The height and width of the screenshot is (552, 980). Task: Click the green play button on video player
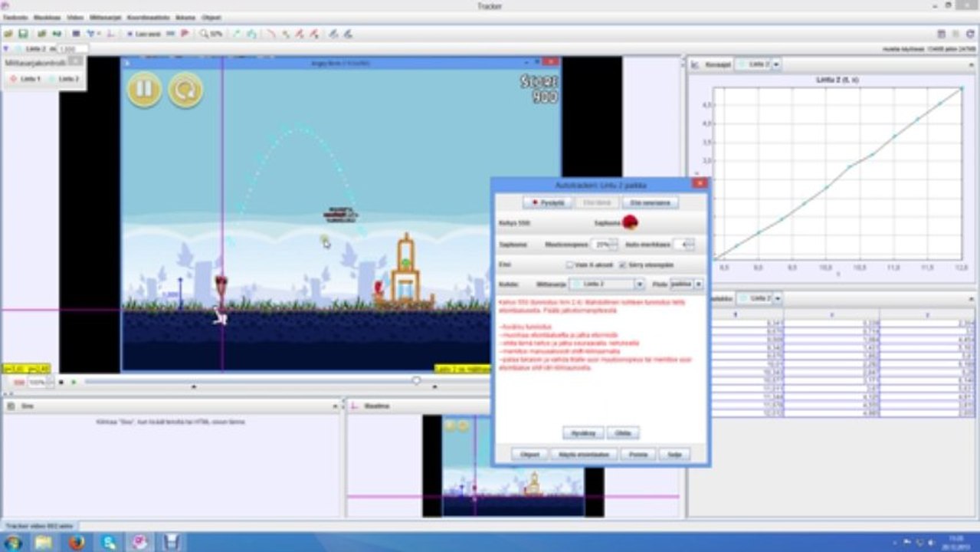coord(74,381)
